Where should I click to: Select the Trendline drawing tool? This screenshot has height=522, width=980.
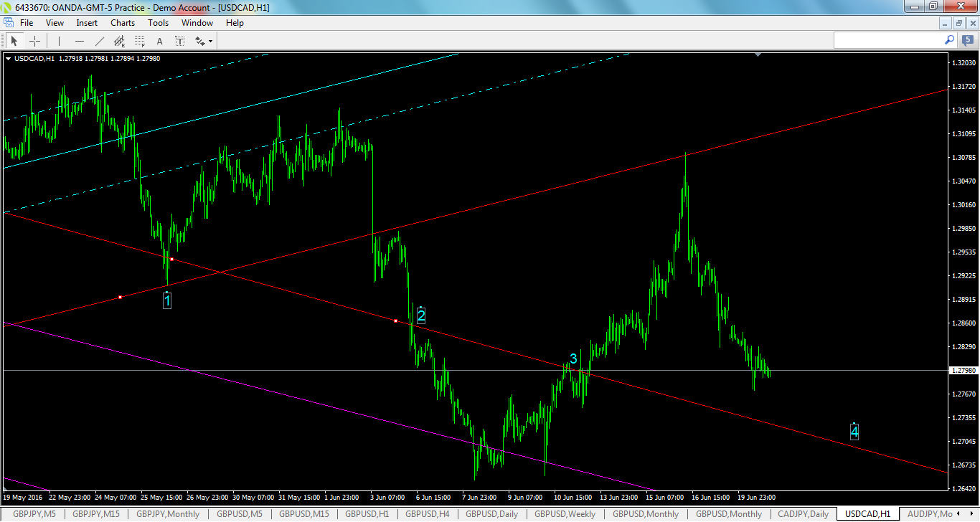coord(99,41)
